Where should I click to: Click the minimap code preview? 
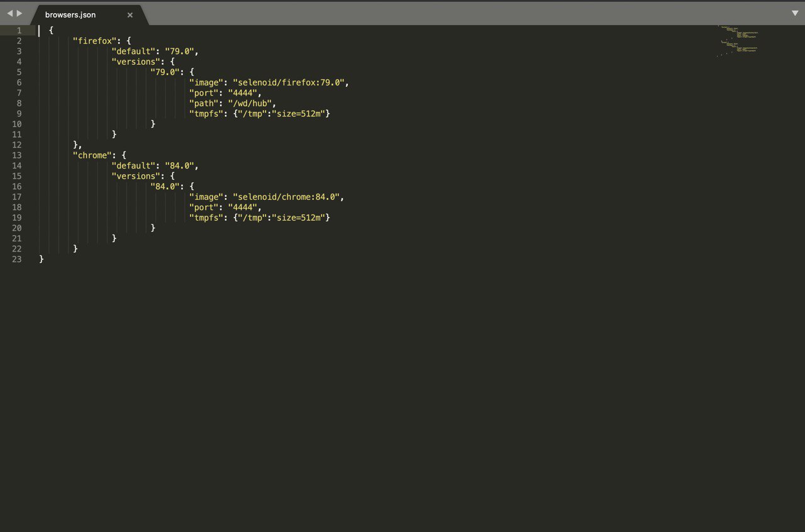click(737, 42)
